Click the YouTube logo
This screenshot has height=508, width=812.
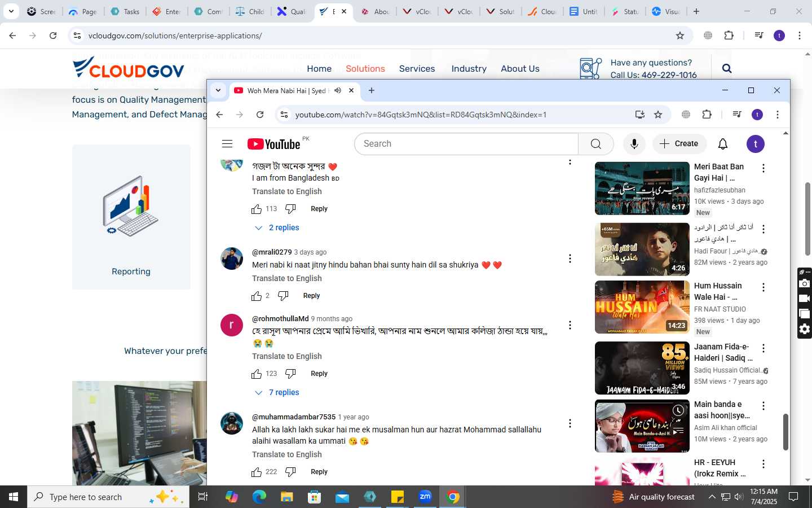[274, 144]
